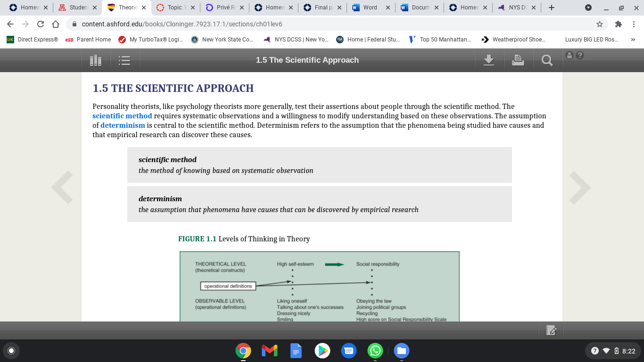
Task: Click the help question mark icon
Action: point(580,55)
